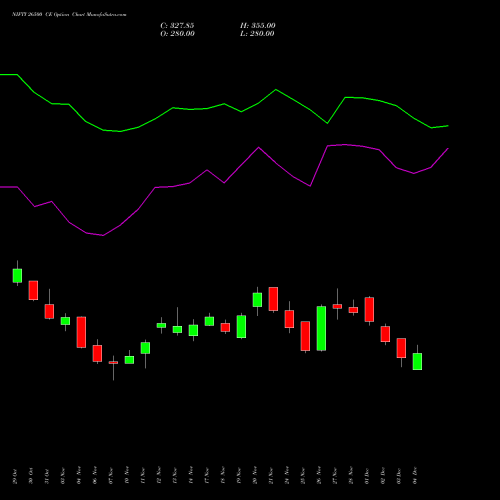
Task: Click the 17 Nov date label
Action: [x=207, y=476]
